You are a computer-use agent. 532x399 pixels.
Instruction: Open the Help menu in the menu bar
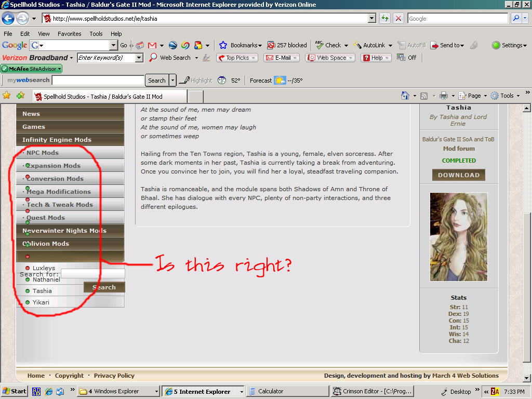[x=116, y=34]
